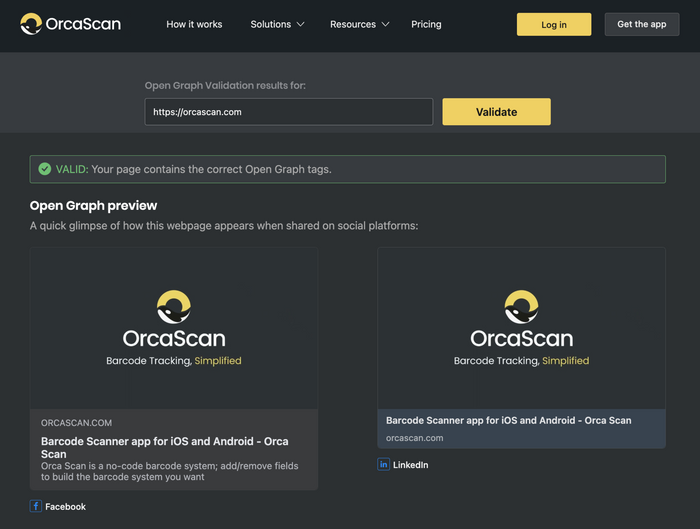Focus the URL field containing https://orcascan.com

[289, 112]
